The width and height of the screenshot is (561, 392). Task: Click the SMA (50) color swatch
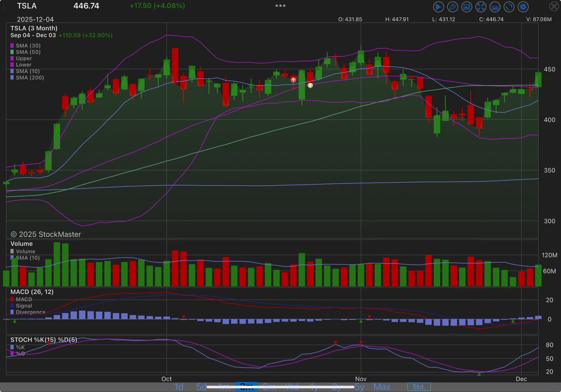(12, 52)
